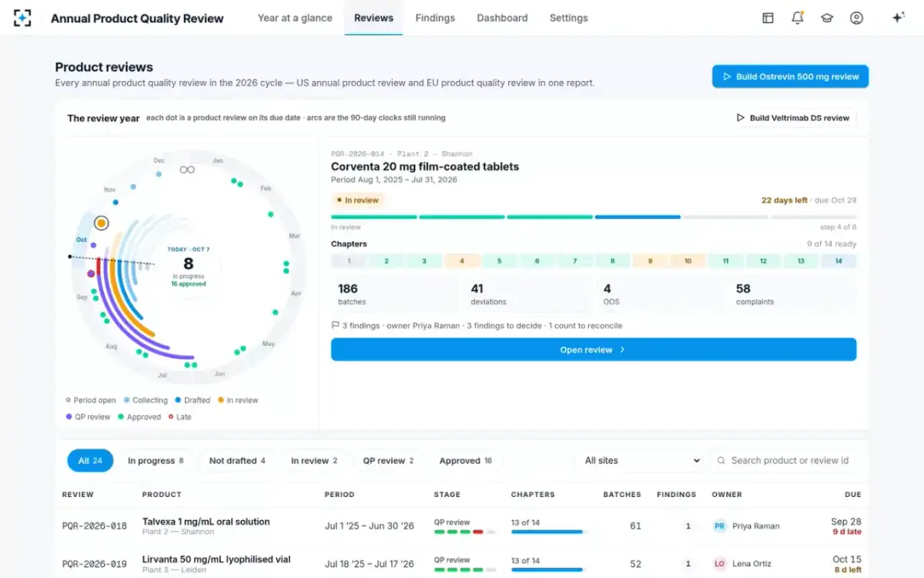Click Lirvanta chapters progress bar
This screenshot has width=924, height=578.
coord(550,570)
